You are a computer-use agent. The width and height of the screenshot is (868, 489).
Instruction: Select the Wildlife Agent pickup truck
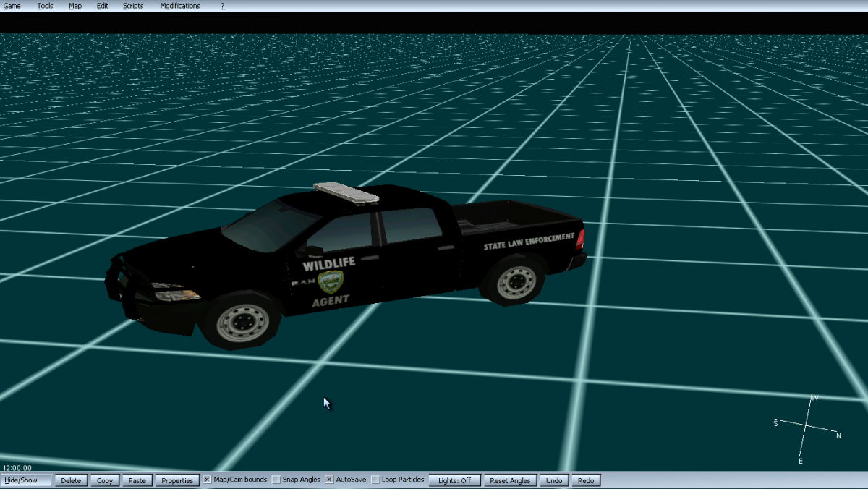point(346,265)
